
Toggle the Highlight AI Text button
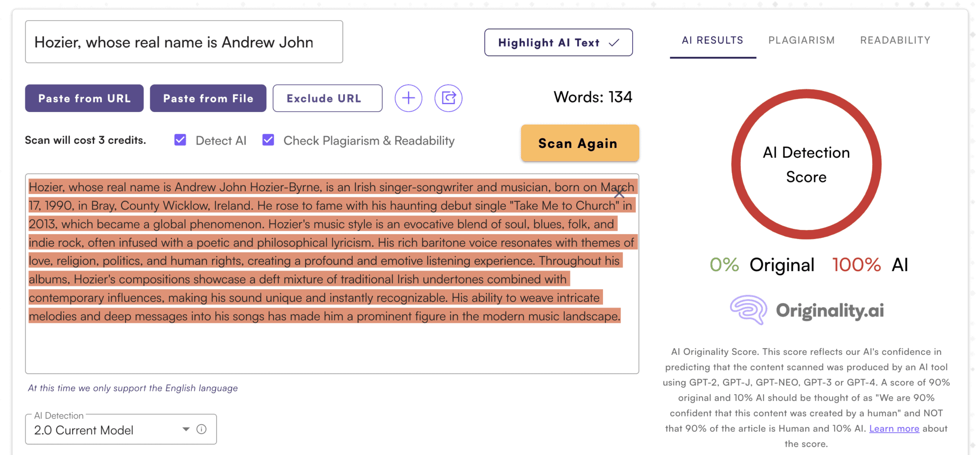point(558,43)
